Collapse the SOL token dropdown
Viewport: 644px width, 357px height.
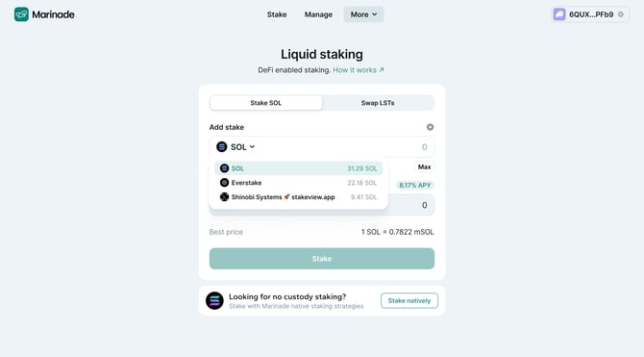tap(235, 147)
